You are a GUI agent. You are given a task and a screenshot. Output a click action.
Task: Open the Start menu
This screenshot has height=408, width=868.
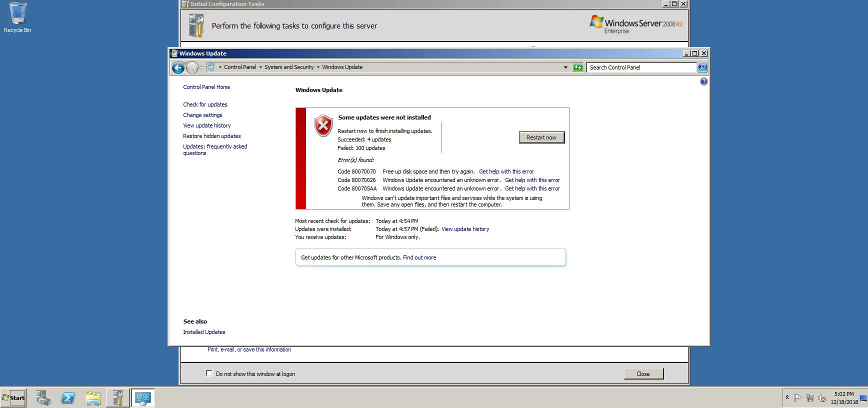coord(13,398)
